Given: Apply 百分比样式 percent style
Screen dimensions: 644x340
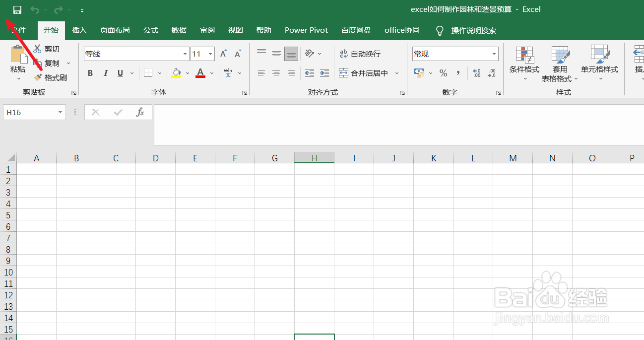Looking at the screenshot, I should tap(443, 73).
